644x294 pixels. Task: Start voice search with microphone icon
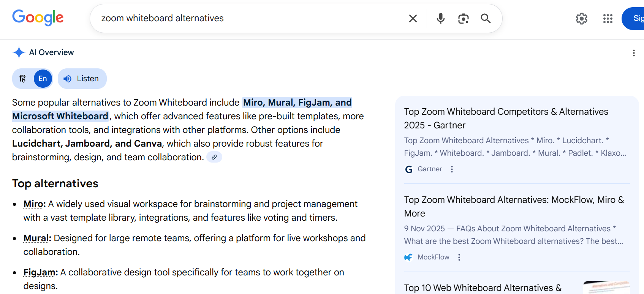pyautogui.click(x=440, y=18)
